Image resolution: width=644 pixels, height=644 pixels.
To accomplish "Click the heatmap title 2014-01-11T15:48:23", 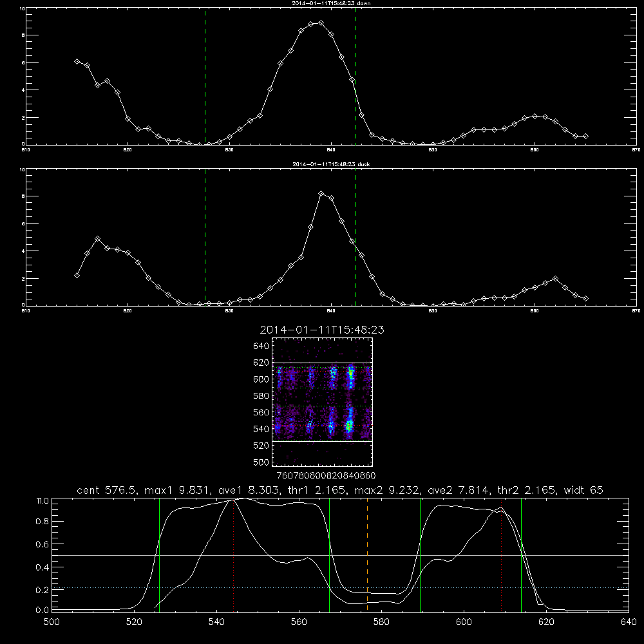I will pyautogui.click(x=322, y=330).
